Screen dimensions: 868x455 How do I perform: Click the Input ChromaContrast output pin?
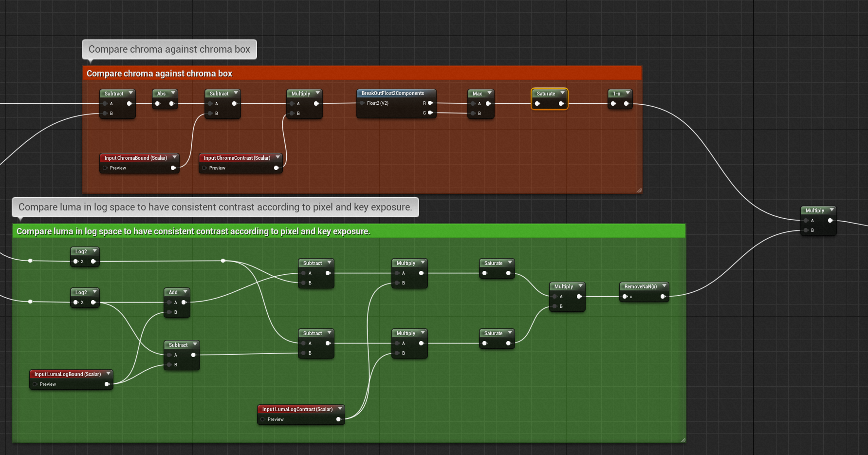click(277, 168)
